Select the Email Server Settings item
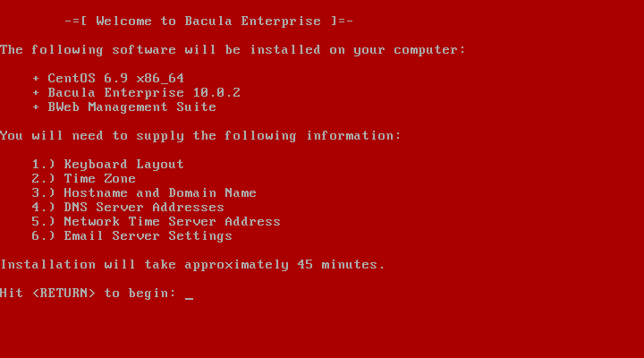The width and height of the screenshot is (644, 358). click(148, 236)
